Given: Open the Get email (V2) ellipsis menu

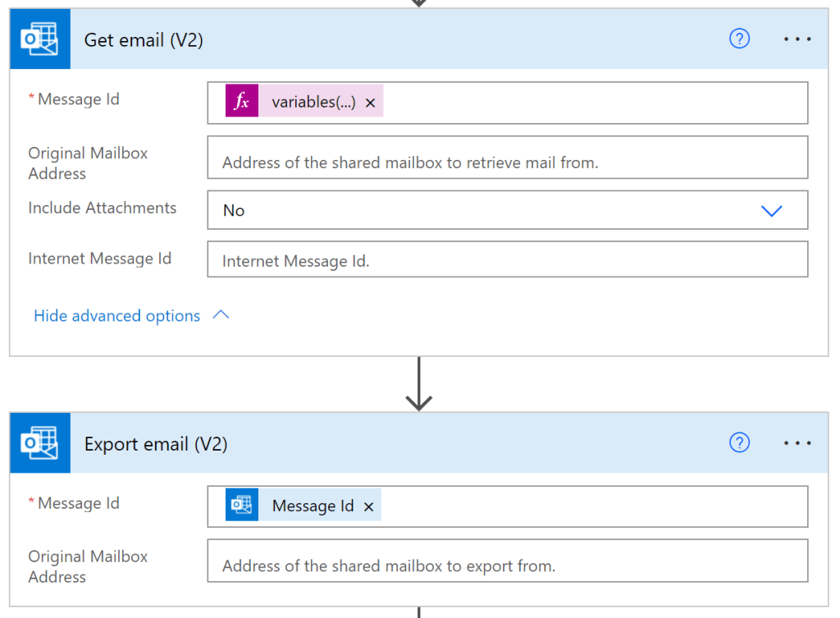Looking at the screenshot, I should 797,39.
